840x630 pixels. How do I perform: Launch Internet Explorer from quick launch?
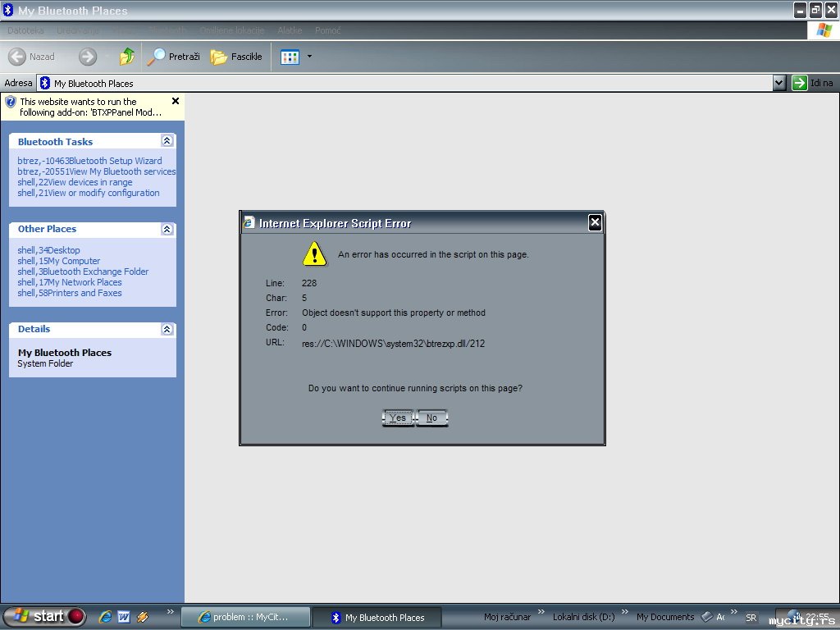[x=106, y=617]
